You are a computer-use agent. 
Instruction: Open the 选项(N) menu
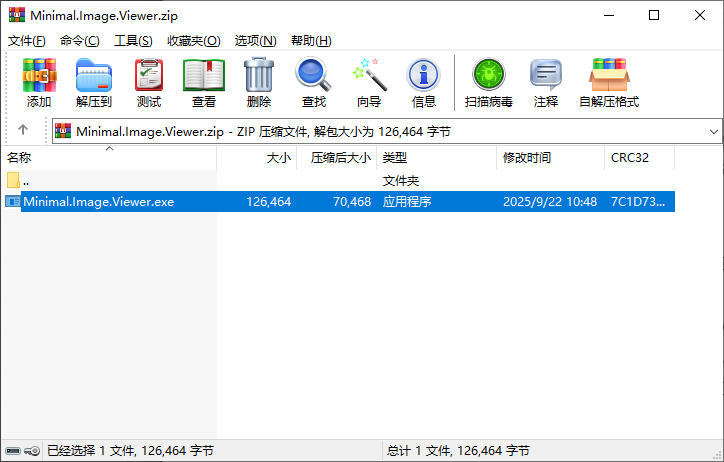tap(255, 41)
